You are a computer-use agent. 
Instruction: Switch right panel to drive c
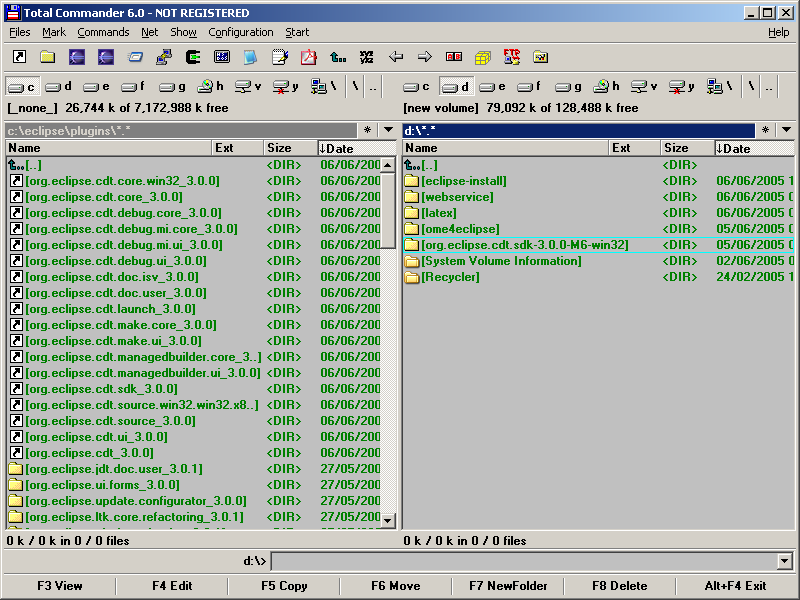tap(417, 87)
